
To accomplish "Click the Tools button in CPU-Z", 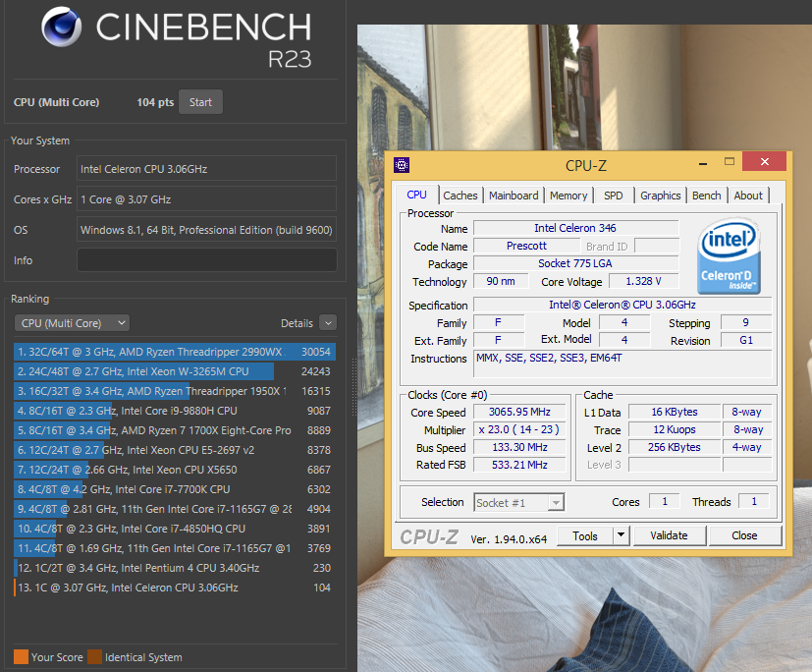I will (x=584, y=536).
